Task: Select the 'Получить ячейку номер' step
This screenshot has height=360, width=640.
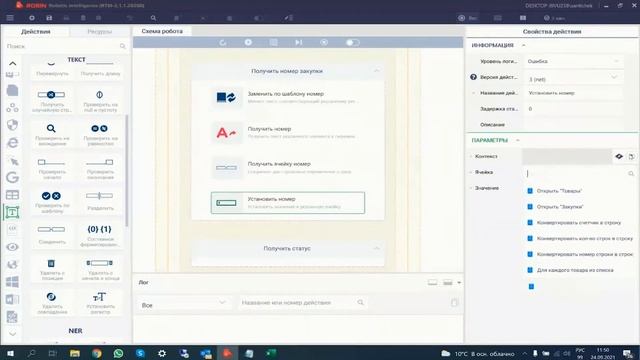Action: (288, 168)
